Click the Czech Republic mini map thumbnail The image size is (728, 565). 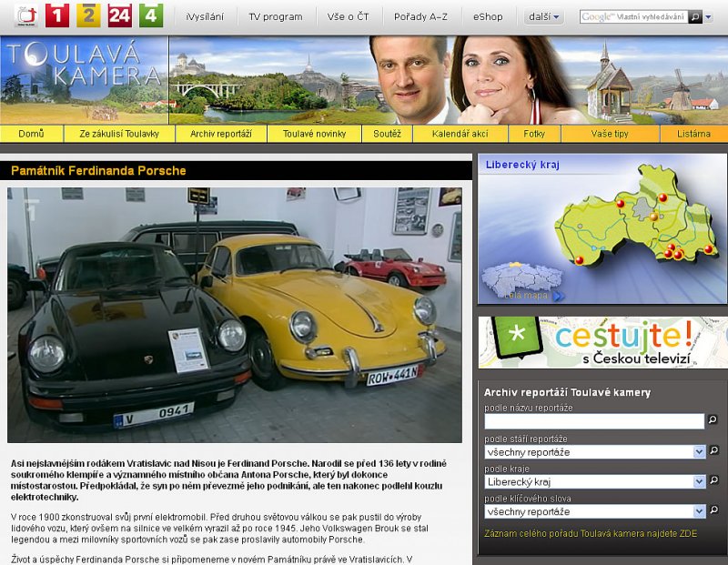[521, 278]
